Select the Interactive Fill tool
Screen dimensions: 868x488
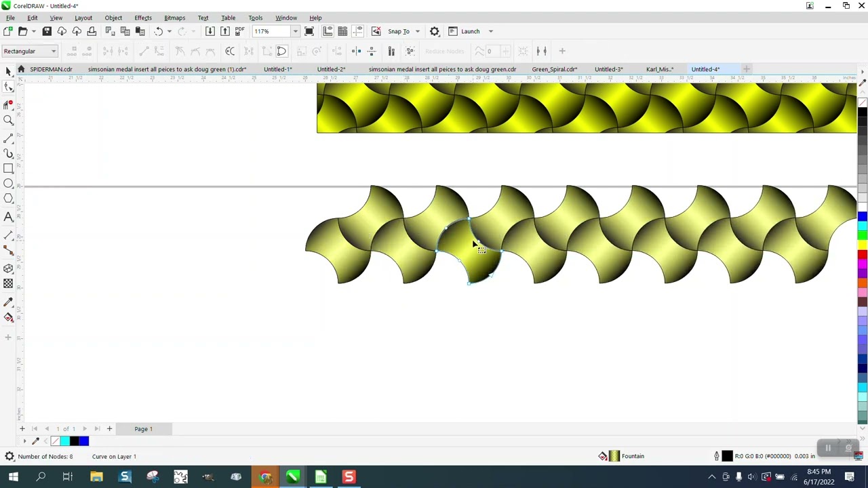click(x=8, y=317)
